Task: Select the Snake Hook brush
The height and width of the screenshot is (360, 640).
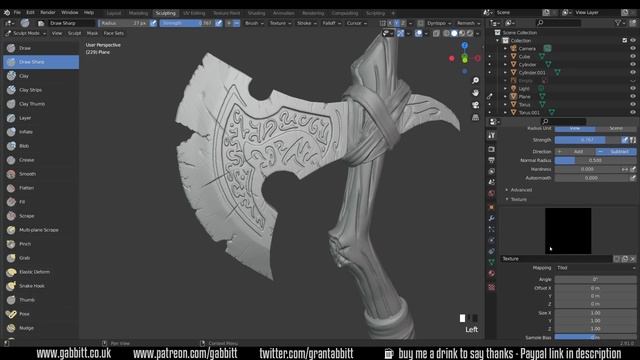Action: pos(41,286)
